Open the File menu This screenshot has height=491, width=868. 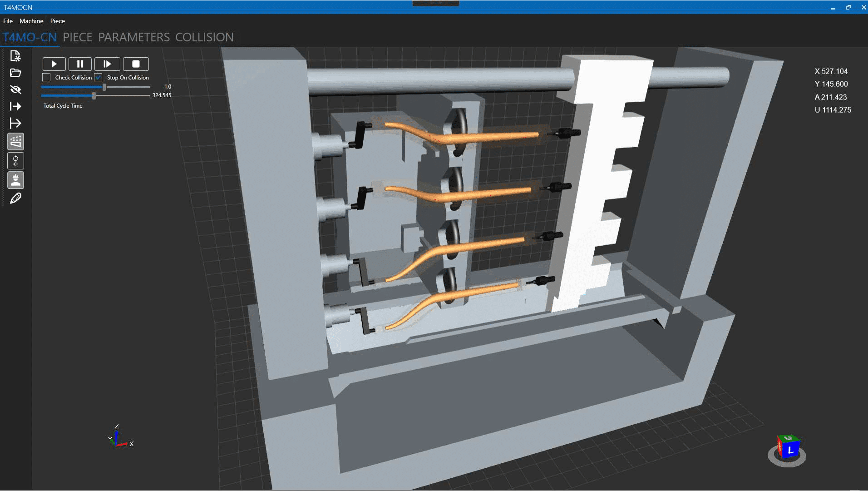(8, 21)
